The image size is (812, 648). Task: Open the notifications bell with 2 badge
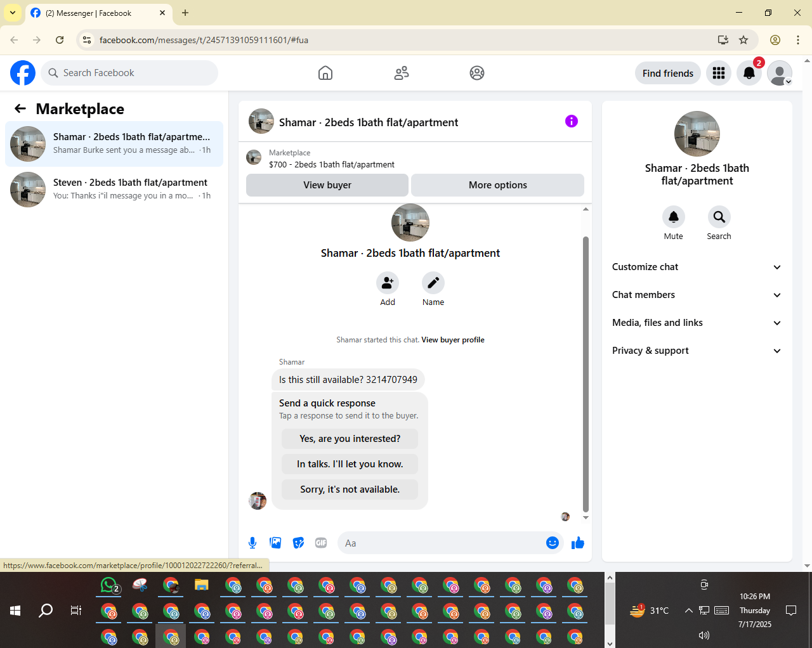pos(749,73)
